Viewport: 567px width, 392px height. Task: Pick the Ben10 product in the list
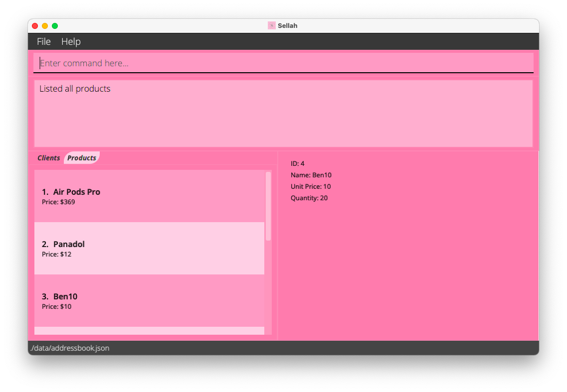[149, 301]
